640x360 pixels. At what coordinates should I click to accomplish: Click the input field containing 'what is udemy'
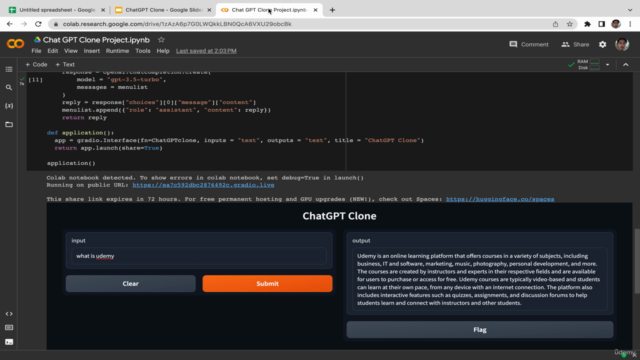(x=199, y=256)
